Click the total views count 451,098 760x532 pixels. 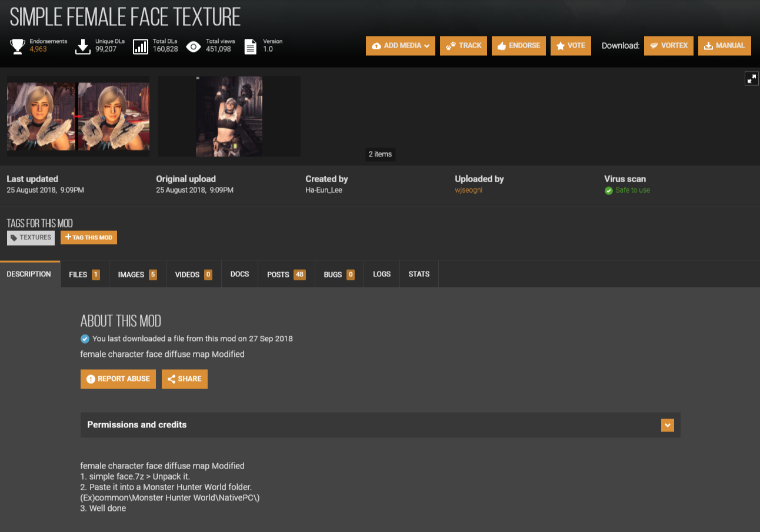(218, 49)
